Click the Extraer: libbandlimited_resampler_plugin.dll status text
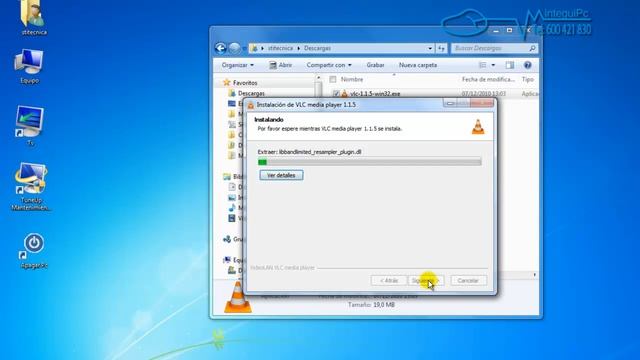 point(309,152)
